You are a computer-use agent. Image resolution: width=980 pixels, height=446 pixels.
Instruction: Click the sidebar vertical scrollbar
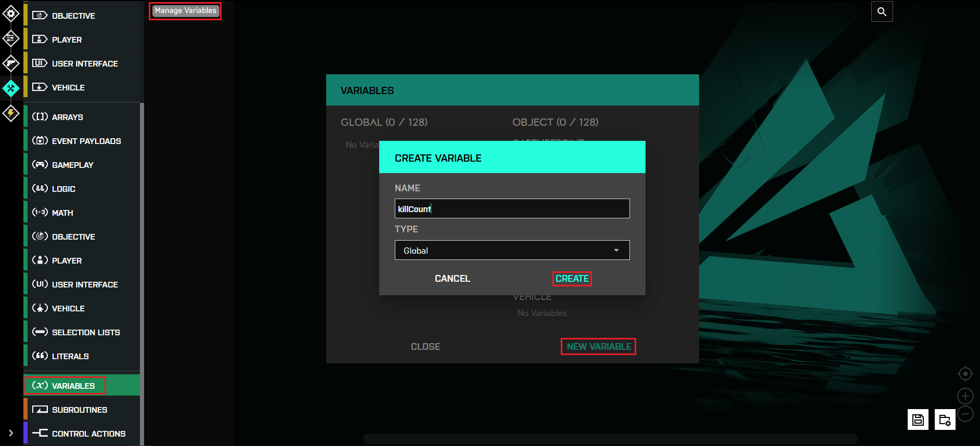tap(142, 274)
